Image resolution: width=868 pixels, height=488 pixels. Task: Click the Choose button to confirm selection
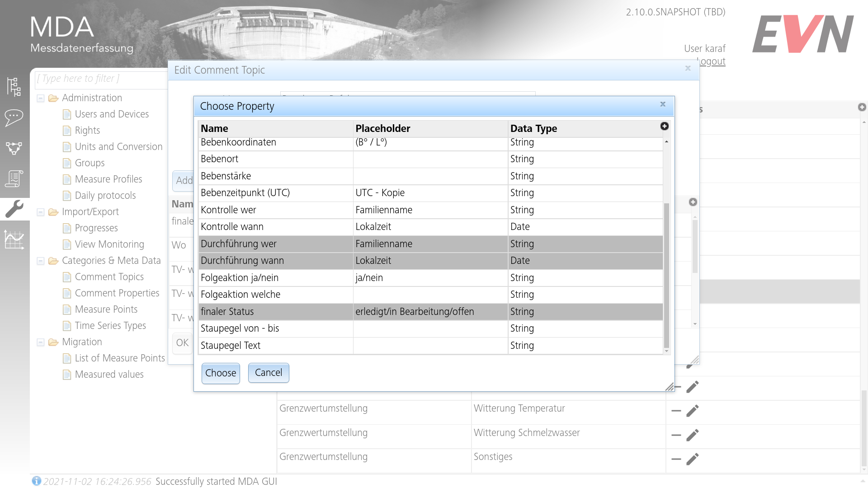[221, 372]
